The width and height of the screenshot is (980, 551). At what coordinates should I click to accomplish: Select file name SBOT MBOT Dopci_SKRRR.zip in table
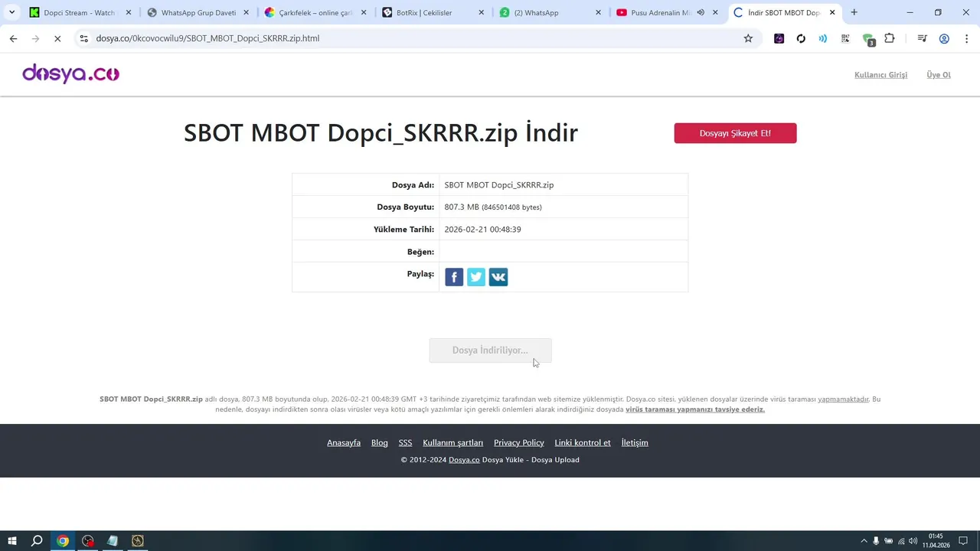[x=499, y=185]
